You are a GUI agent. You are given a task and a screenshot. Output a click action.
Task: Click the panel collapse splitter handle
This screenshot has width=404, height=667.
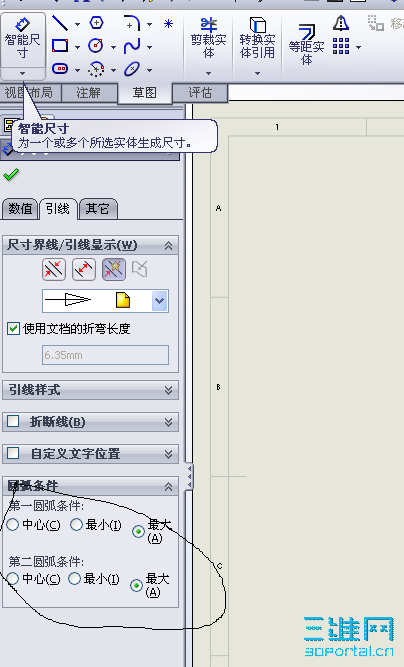pos(190,476)
